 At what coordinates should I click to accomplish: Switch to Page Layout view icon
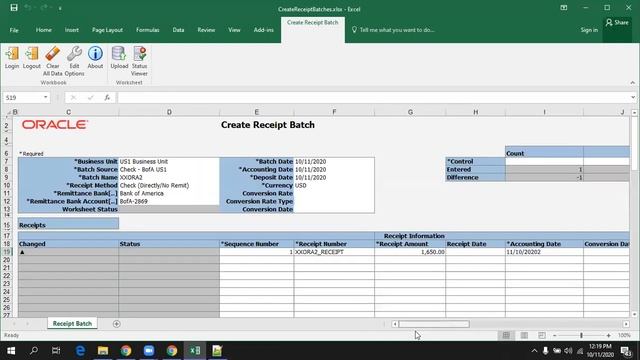coord(524,336)
